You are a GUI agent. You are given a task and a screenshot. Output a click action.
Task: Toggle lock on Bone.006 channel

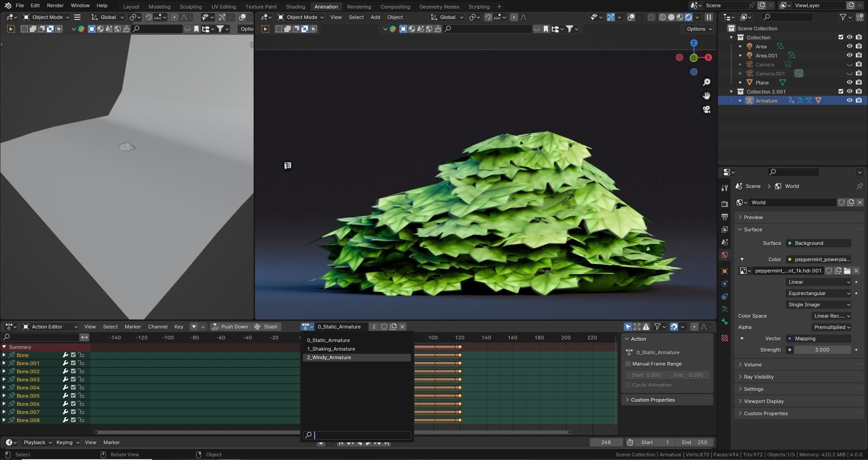point(81,404)
